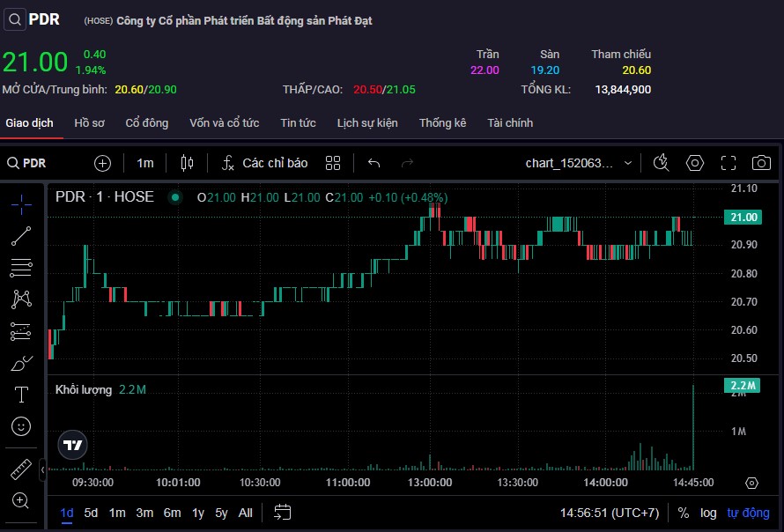
Task: Toggle log scale mode
Action: (708, 513)
